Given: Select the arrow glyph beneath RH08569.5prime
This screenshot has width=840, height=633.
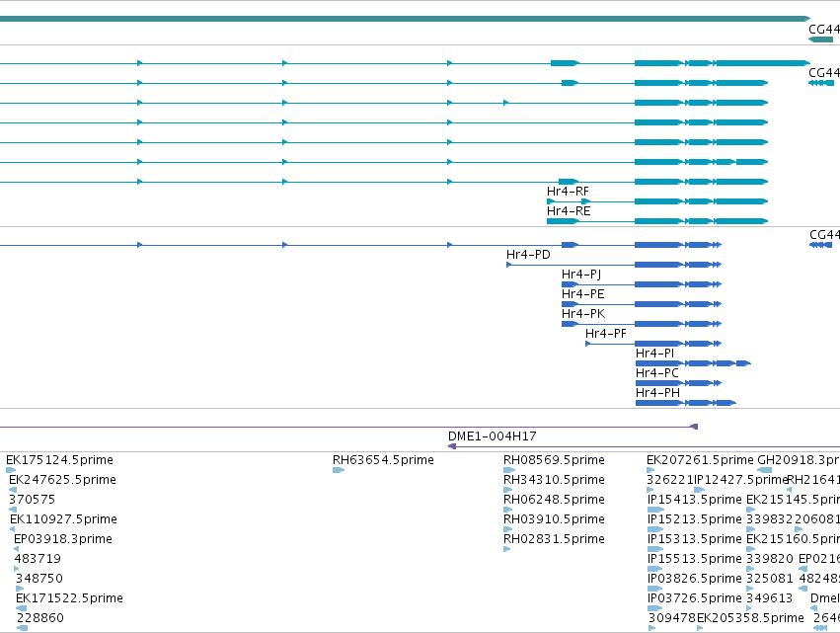Looking at the screenshot, I should click(509, 470).
